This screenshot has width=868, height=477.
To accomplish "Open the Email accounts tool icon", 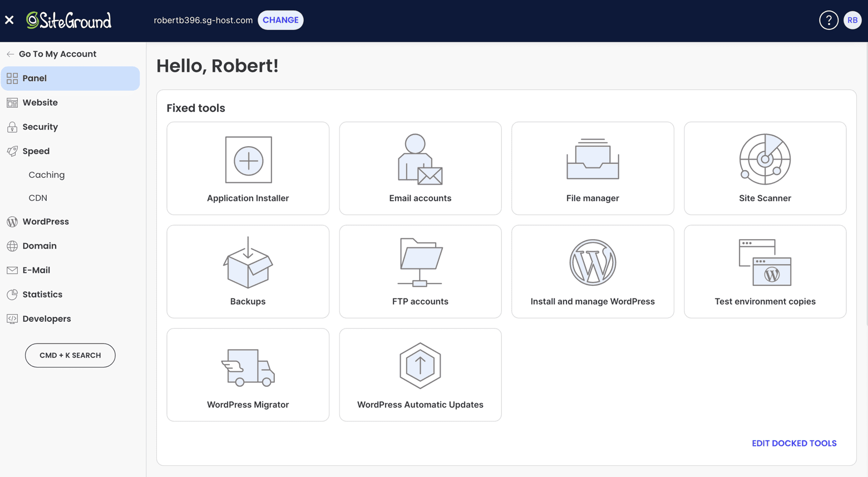I will 420,160.
